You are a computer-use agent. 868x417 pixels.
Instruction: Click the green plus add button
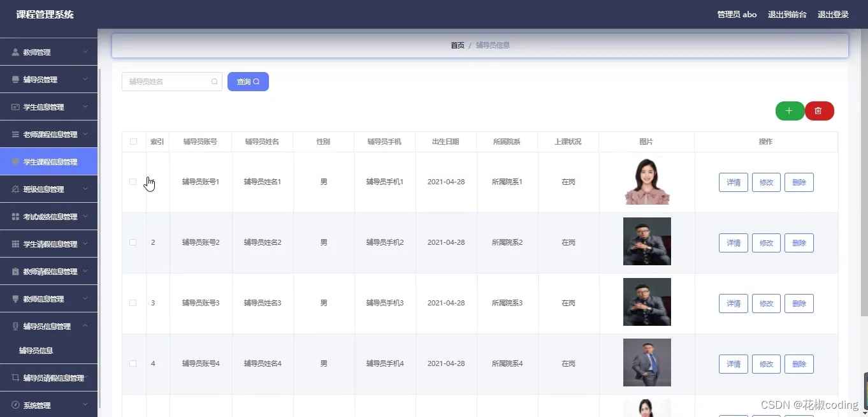click(x=790, y=111)
